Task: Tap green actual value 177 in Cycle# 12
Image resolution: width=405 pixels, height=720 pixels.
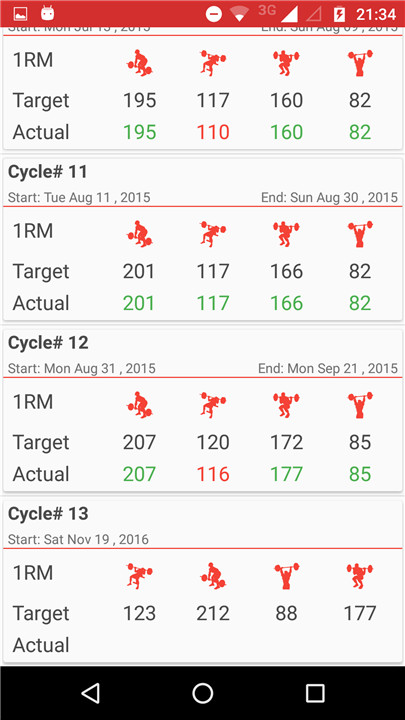Action: click(287, 474)
